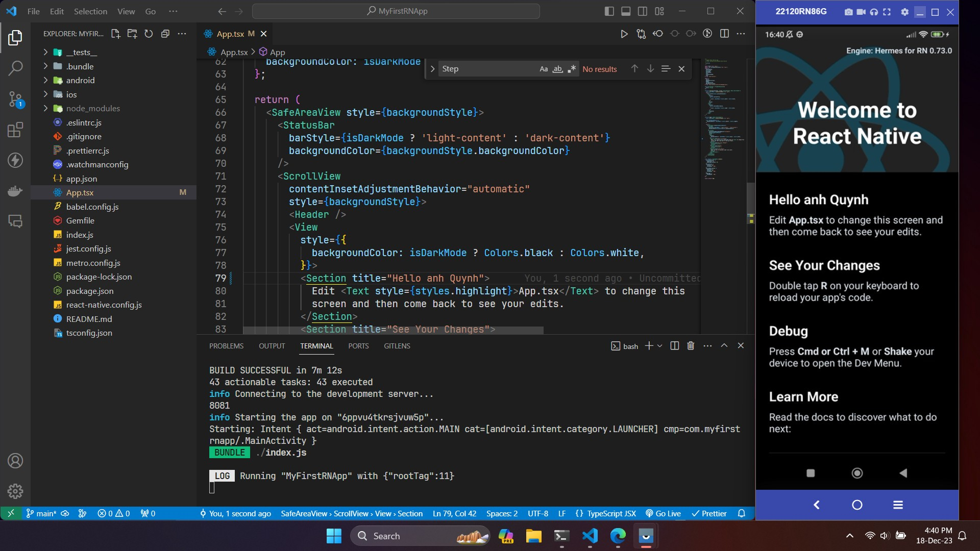Open the Thunder Client lightning icon

point(15,160)
